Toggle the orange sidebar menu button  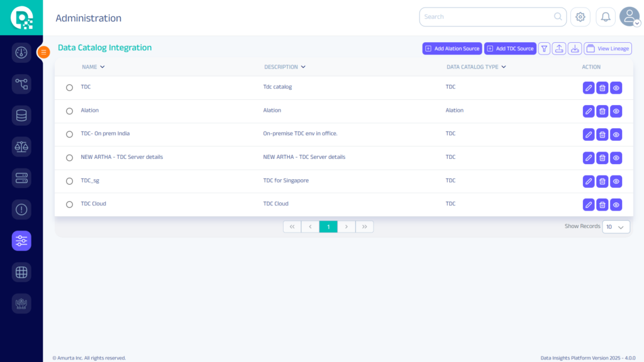click(44, 52)
